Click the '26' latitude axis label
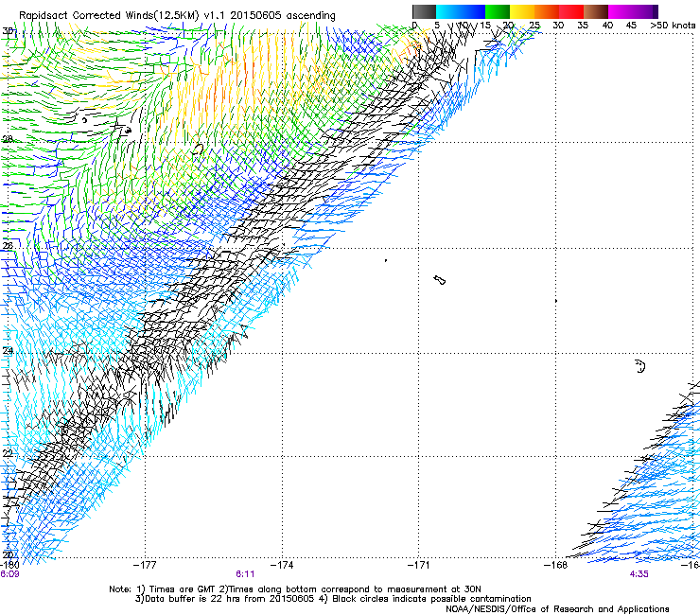 click(x=8, y=245)
